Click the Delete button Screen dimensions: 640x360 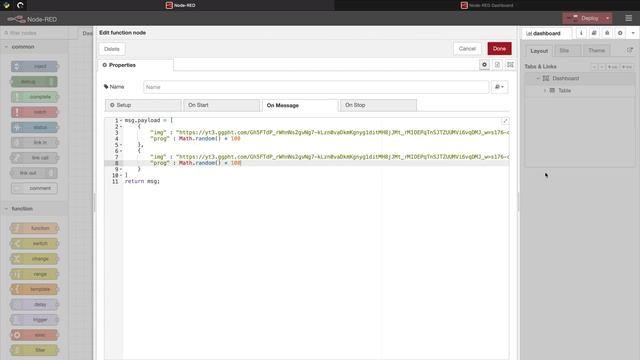click(111, 49)
